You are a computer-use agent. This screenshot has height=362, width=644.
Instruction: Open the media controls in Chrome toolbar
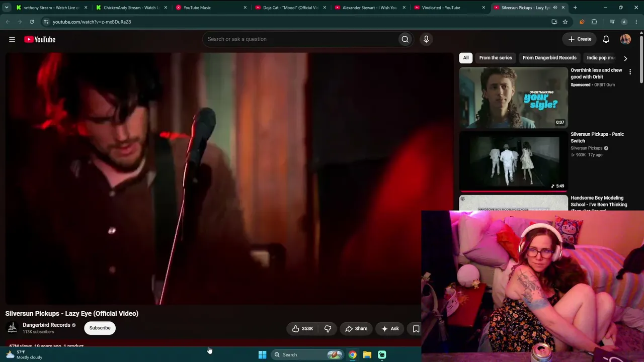tap(612, 22)
